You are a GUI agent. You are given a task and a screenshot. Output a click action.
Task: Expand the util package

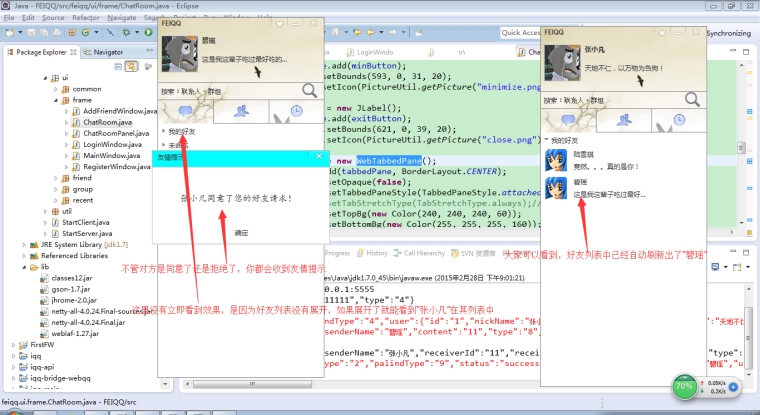[x=45, y=211]
